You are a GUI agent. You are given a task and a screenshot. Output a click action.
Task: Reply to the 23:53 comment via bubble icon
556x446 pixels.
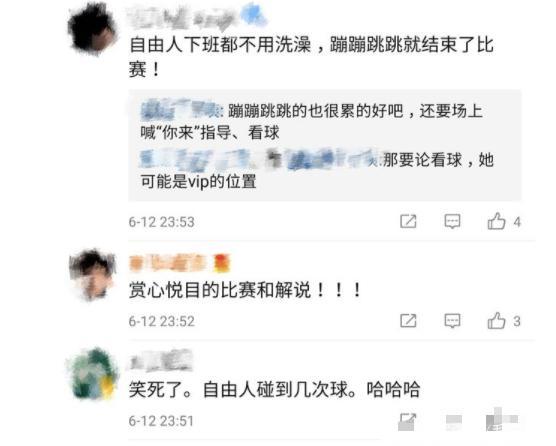click(452, 222)
